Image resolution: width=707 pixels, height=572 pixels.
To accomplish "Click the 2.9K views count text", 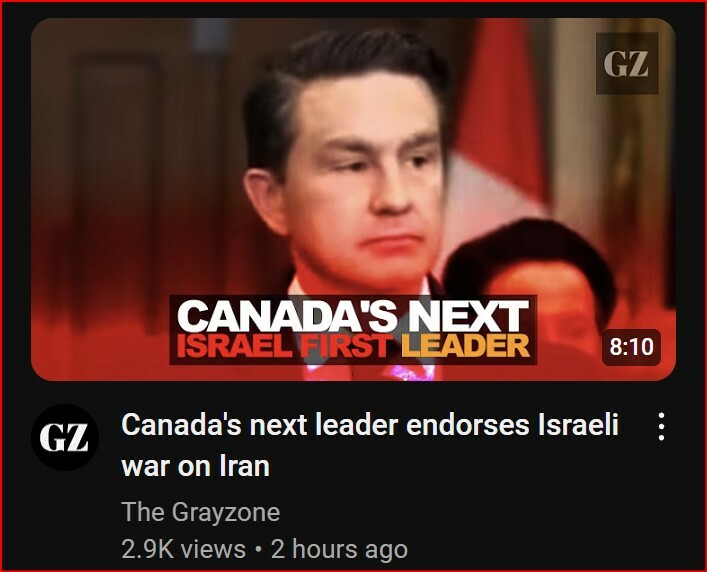I will coord(184,549).
